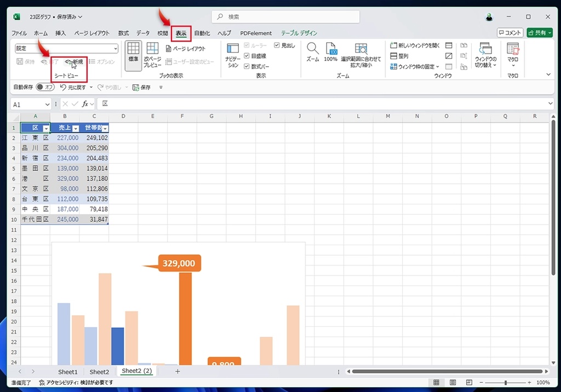Collapse the ribbon with the chevron
561x392 pixels.
pyautogui.click(x=548, y=74)
